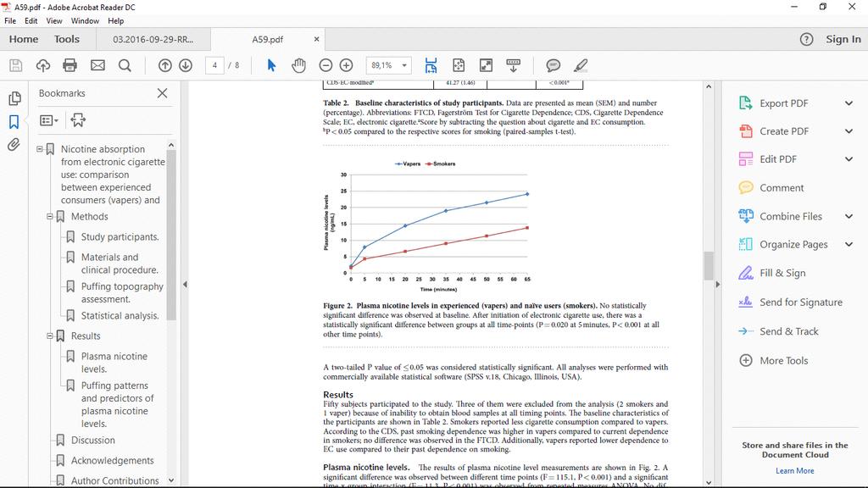Activate the Hand pan tool
This screenshot has width=868, height=488.
[299, 65]
